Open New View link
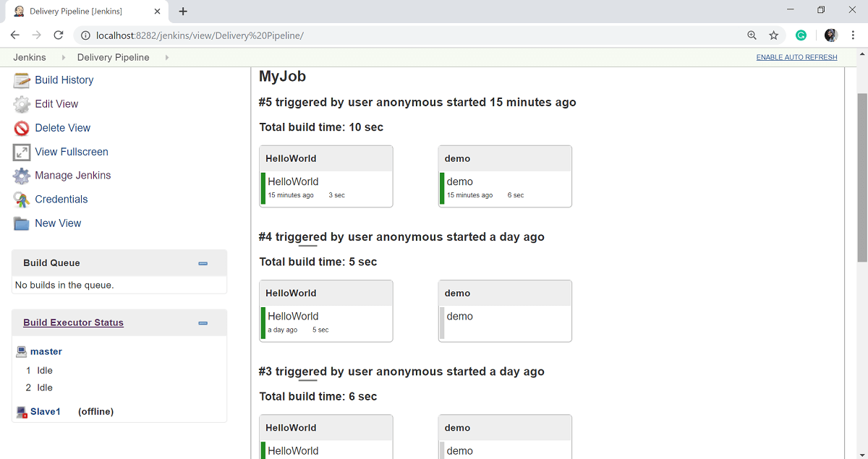This screenshot has width=868, height=459. (58, 223)
